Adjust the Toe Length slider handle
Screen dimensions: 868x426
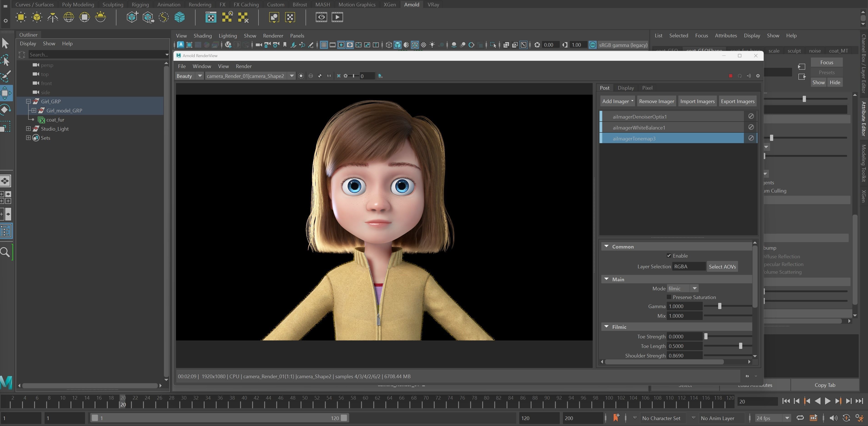click(x=740, y=346)
